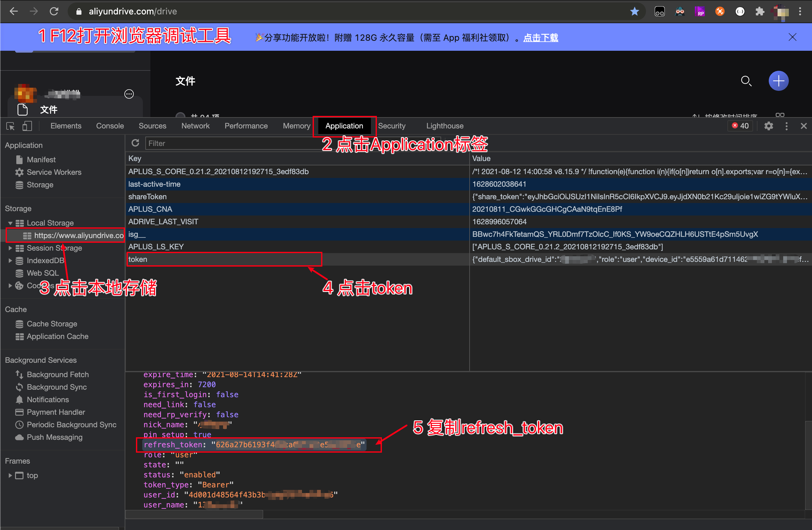
Task: Click the refresh_token value in preview
Action: pyautogui.click(x=288, y=445)
